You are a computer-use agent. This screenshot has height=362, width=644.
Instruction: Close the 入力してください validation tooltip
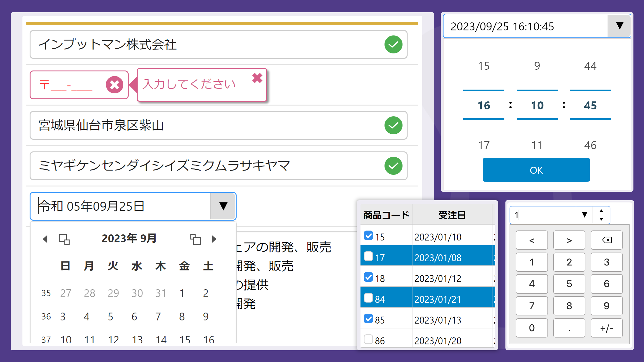[257, 78]
